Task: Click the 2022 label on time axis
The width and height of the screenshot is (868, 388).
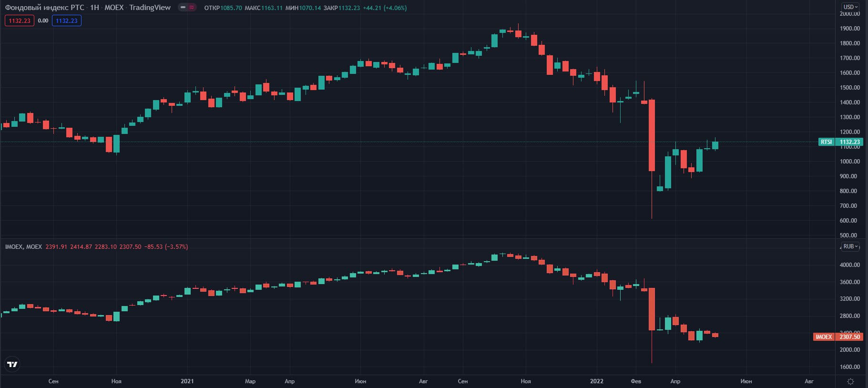Action: [x=597, y=381]
